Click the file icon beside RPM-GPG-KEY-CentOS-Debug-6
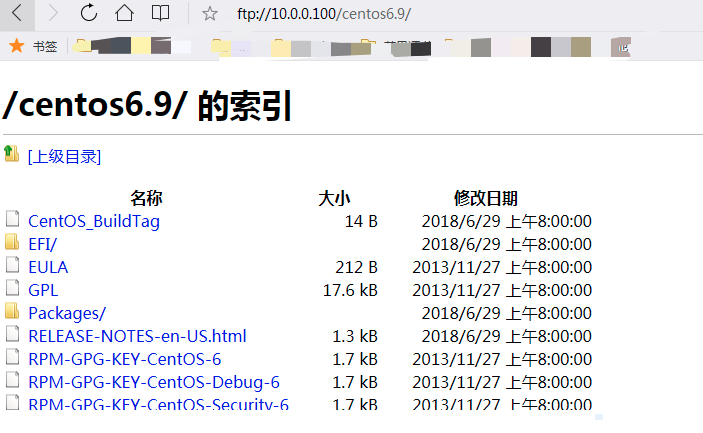Screen dimensions: 703x433 point(12,380)
